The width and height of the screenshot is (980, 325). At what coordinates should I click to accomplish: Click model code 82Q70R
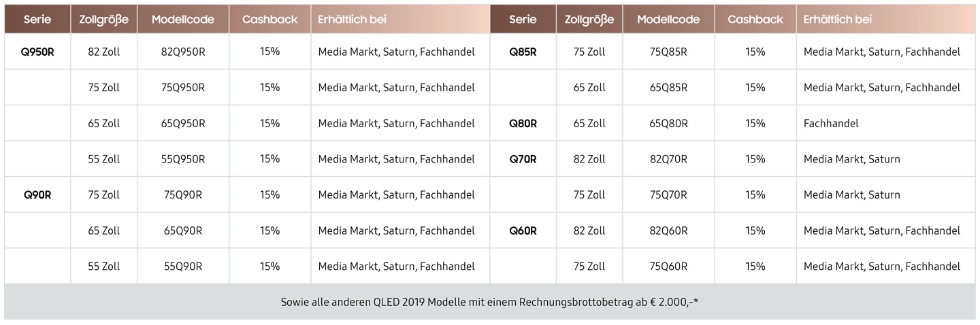(x=668, y=159)
